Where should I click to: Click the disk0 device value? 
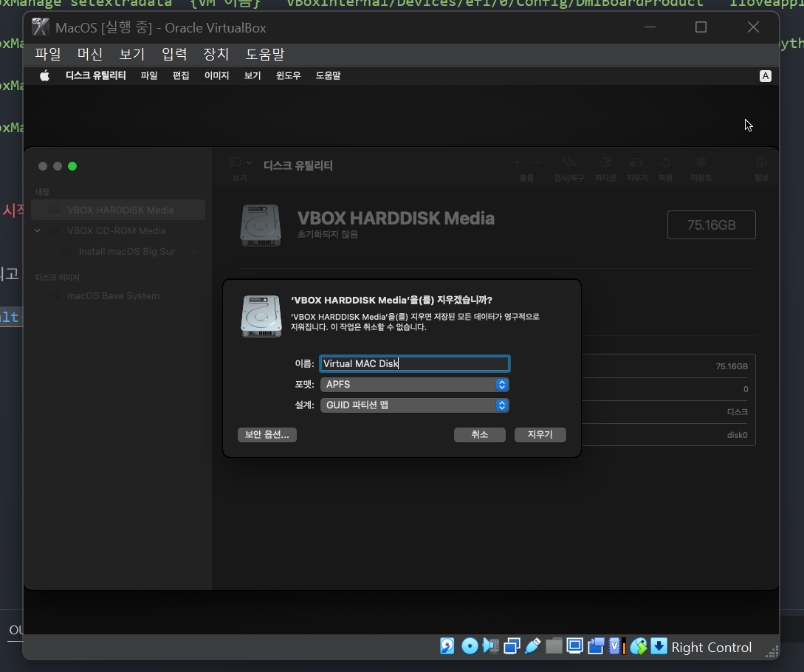pos(738,435)
